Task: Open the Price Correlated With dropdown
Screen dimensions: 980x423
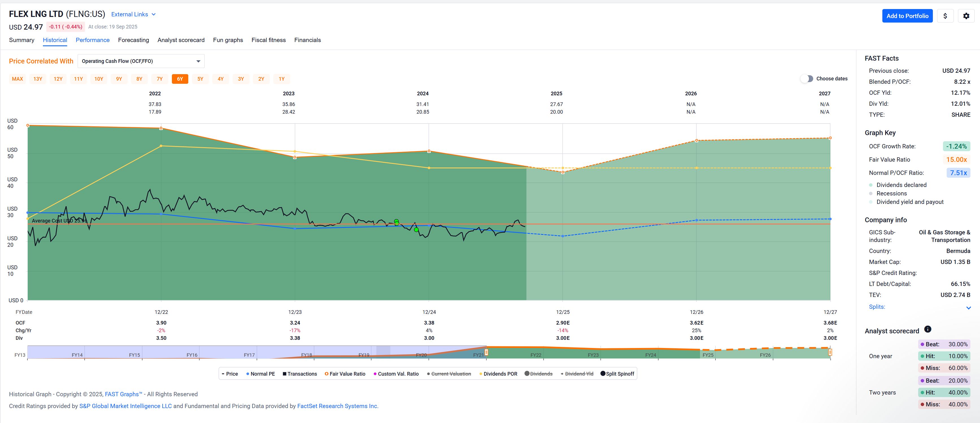Action: [141, 61]
